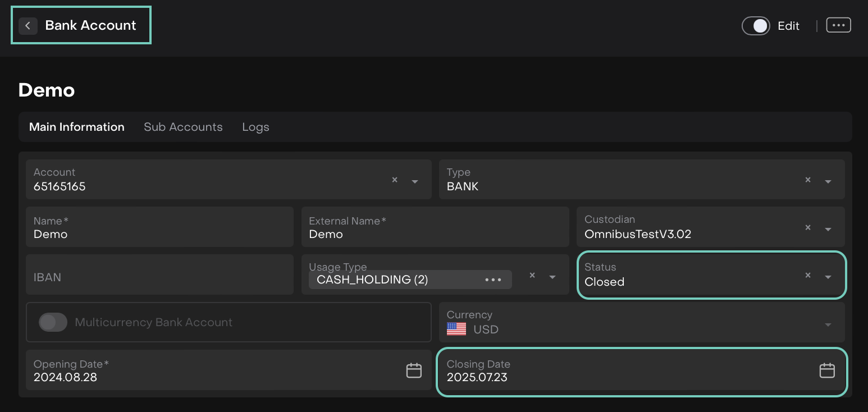Clear the Account field value
The width and height of the screenshot is (868, 412).
click(x=395, y=180)
